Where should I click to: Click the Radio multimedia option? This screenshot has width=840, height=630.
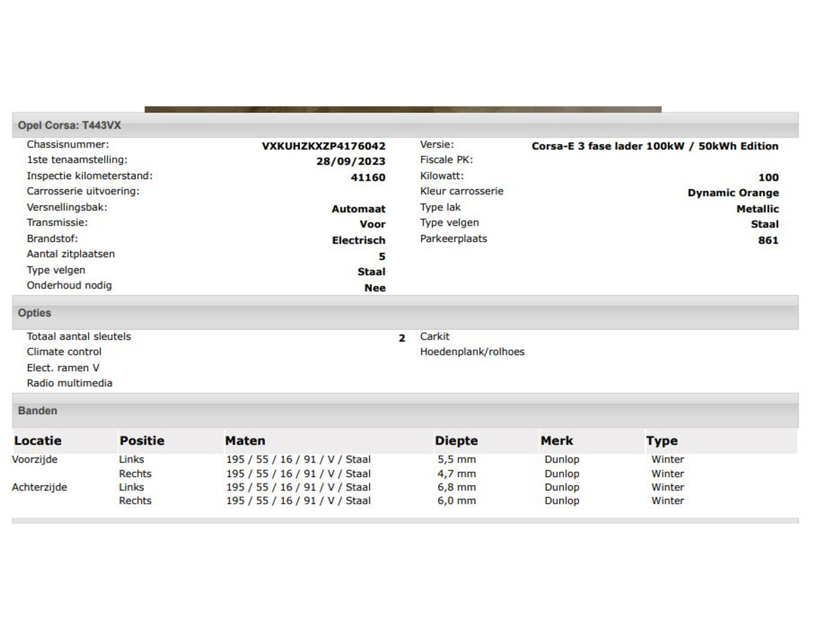69,383
